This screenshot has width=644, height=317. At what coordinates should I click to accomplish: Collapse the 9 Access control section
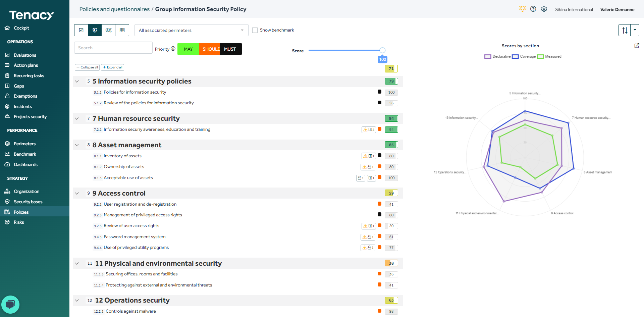point(76,193)
